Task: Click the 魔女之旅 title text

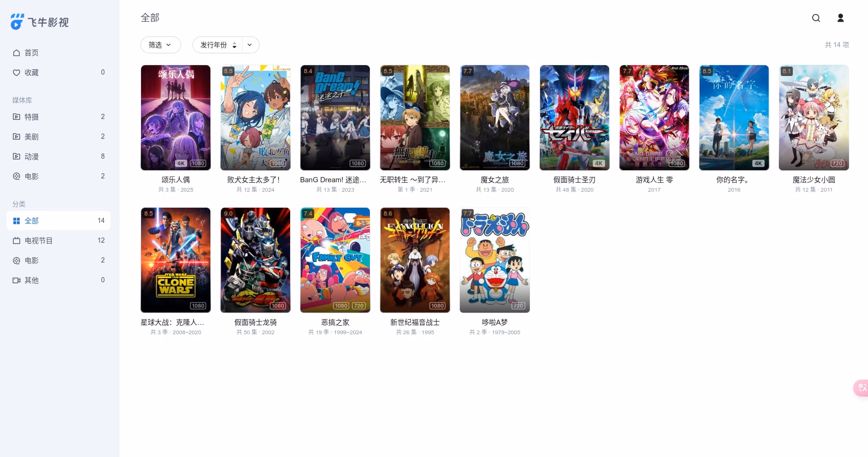Action: pyautogui.click(x=494, y=180)
